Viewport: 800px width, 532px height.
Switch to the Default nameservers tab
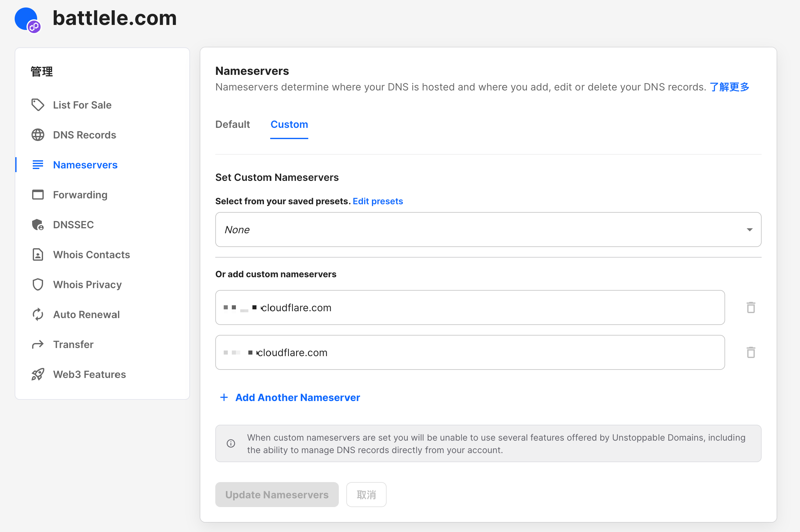[232, 124]
